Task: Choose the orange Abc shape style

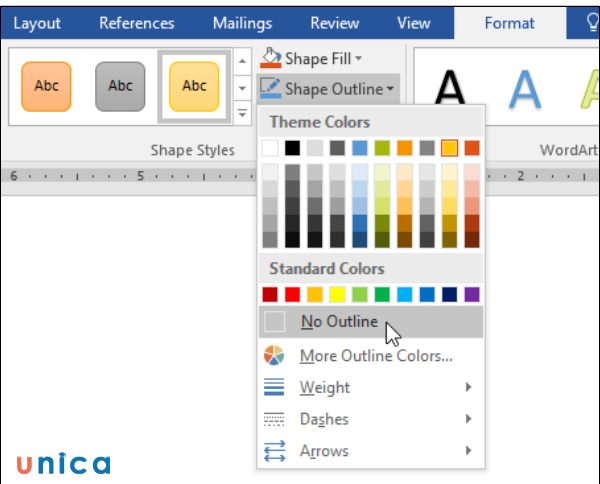Action: point(47,86)
